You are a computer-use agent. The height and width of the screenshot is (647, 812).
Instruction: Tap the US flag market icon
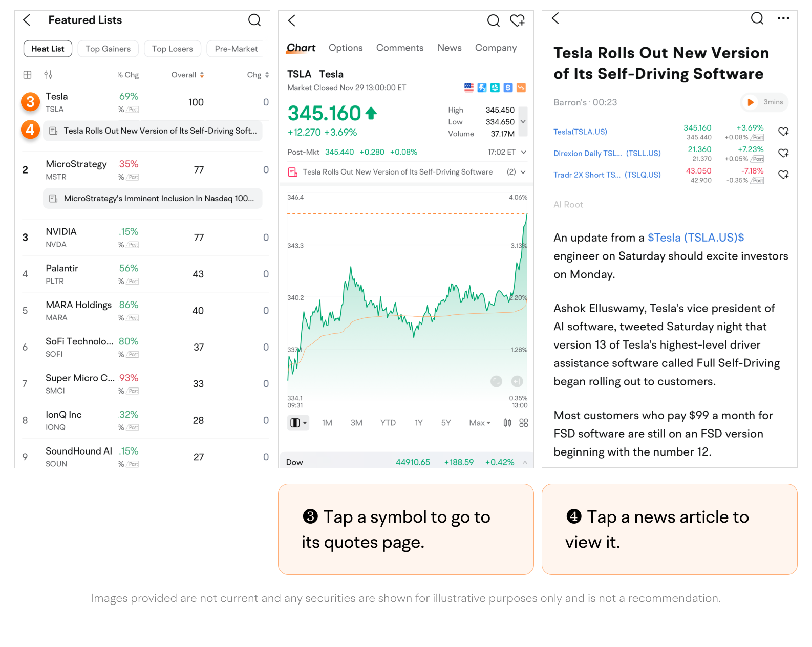tap(469, 88)
